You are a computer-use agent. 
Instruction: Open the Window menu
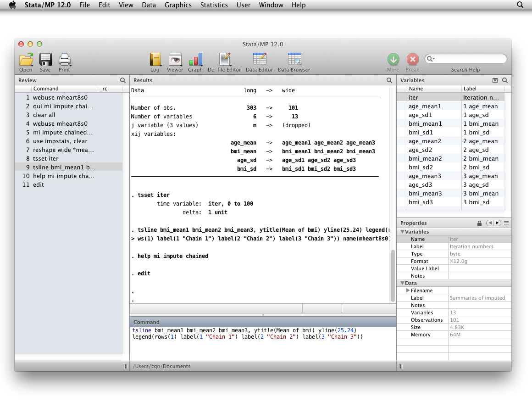tap(271, 5)
